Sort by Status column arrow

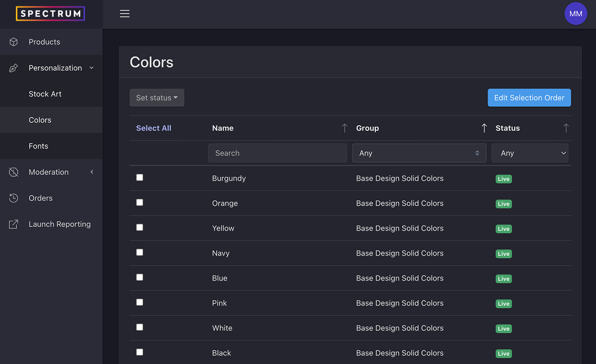(x=566, y=128)
